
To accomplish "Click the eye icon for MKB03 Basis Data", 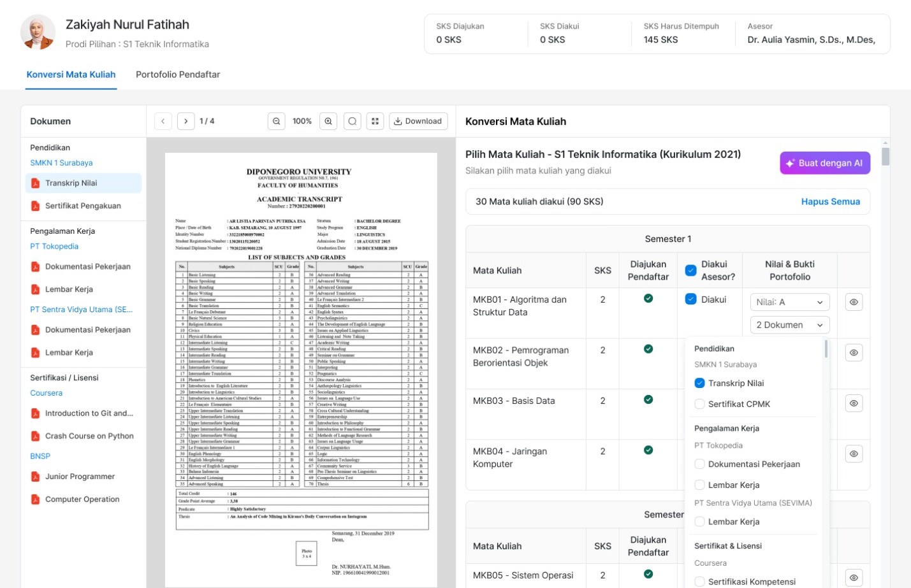I will 854,403.
